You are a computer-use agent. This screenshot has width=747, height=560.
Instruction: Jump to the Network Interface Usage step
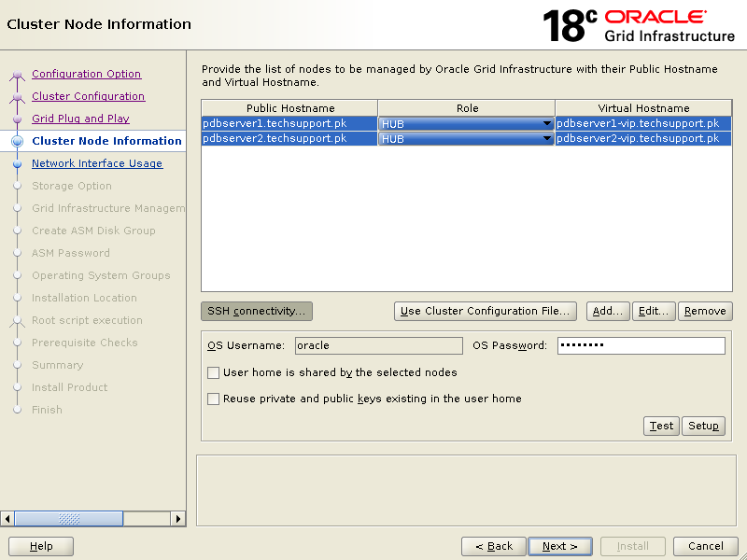point(97,163)
